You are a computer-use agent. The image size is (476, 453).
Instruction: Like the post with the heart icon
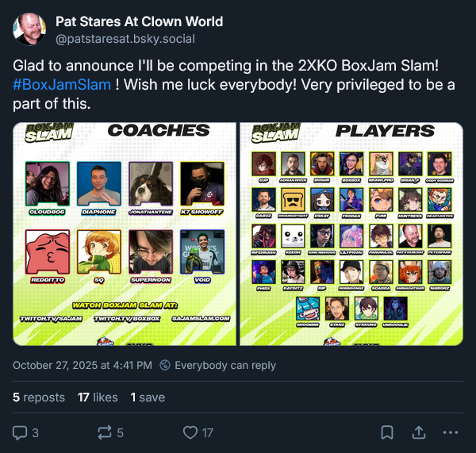(x=190, y=432)
